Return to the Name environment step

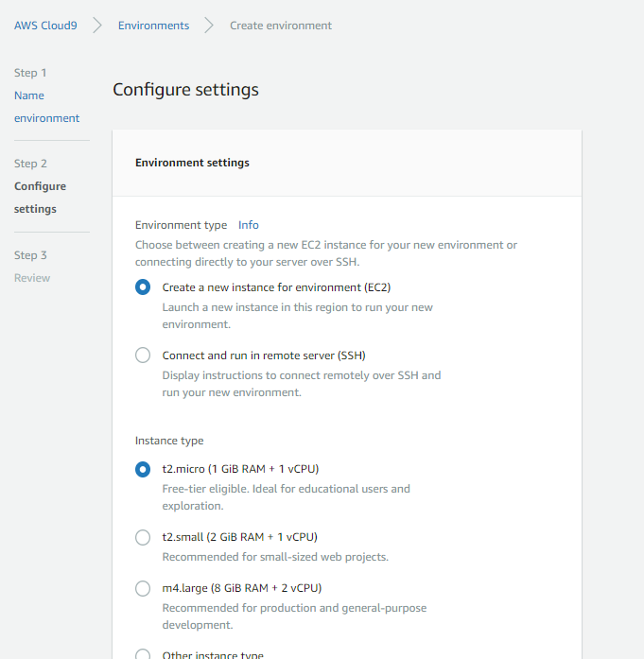[46, 107]
